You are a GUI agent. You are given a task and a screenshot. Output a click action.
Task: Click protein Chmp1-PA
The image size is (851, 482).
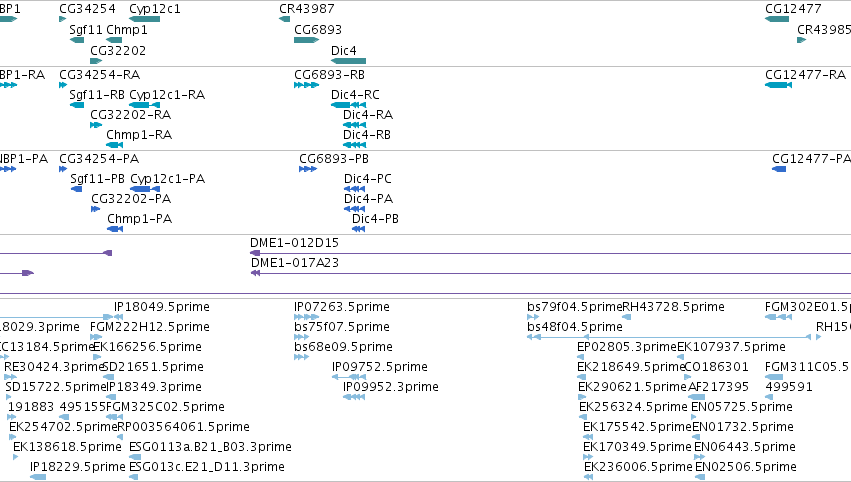tap(139, 219)
